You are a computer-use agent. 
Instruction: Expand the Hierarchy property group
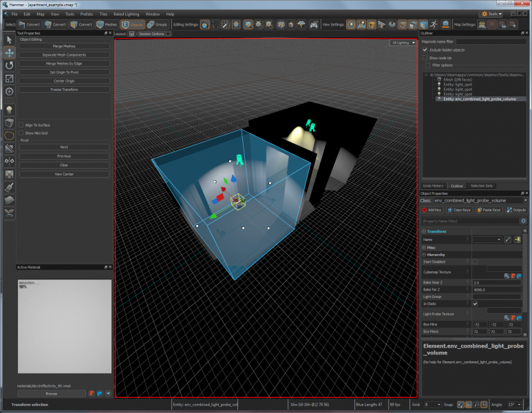[x=424, y=255]
